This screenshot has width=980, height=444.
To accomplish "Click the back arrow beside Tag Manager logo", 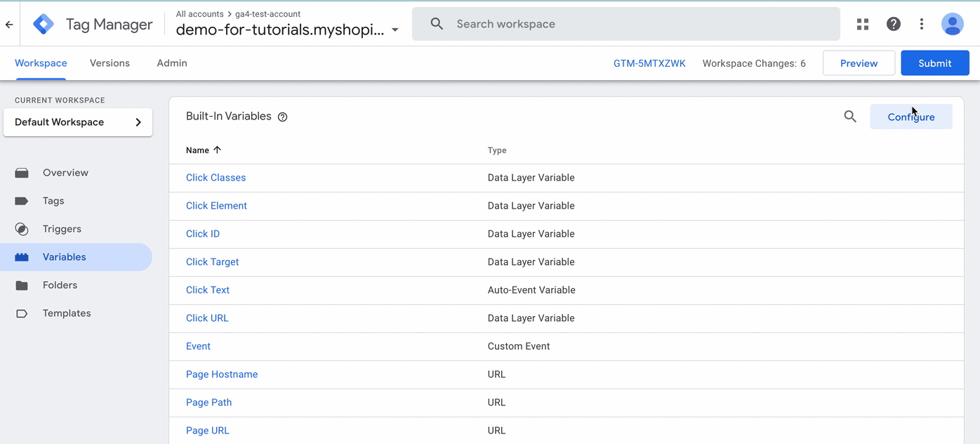I will click(x=9, y=24).
